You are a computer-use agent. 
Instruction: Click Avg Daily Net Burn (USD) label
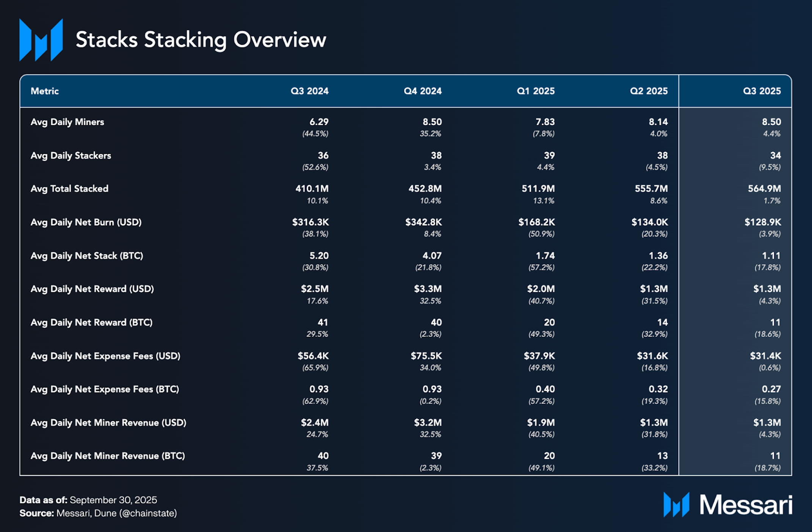(x=86, y=222)
